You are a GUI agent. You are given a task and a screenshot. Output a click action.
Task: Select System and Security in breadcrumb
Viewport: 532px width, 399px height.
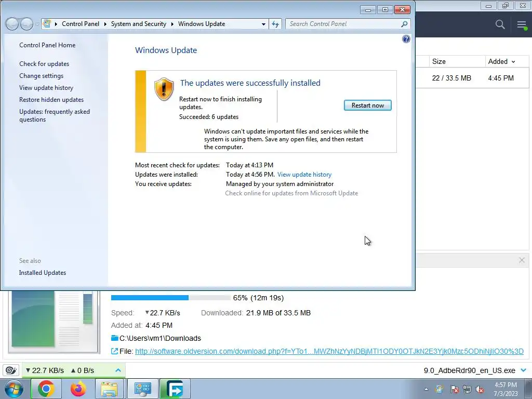tap(138, 24)
